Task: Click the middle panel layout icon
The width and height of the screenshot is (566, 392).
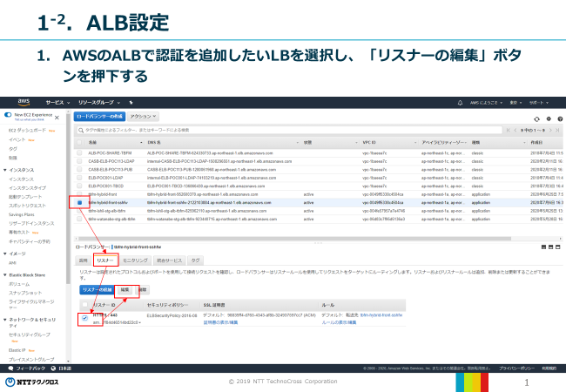Action: coord(551,247)
